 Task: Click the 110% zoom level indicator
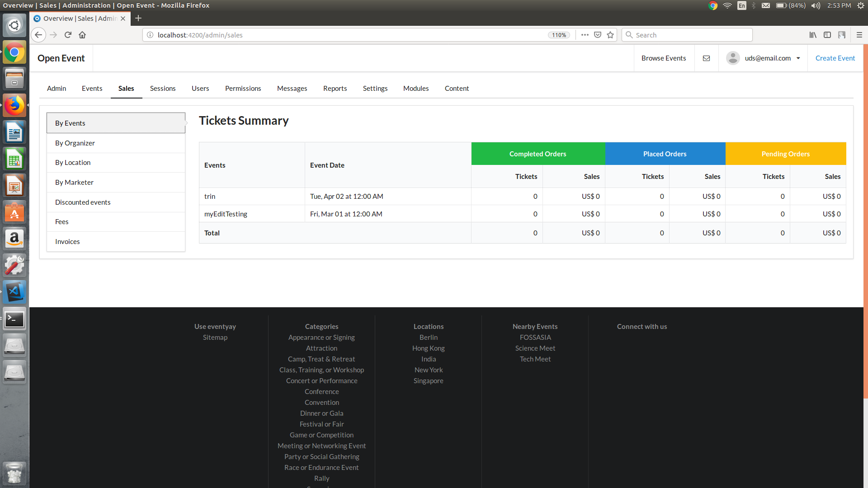tap(559, 35)
